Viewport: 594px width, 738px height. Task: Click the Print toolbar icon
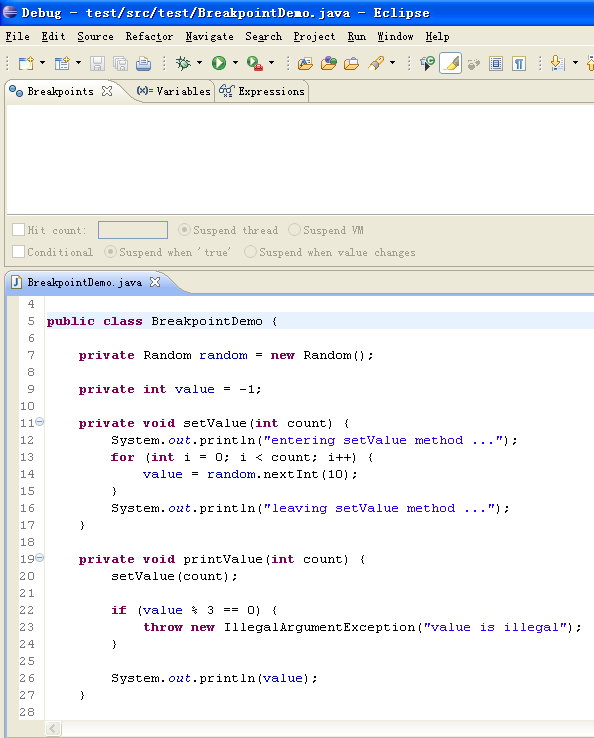tap(143, 63)
